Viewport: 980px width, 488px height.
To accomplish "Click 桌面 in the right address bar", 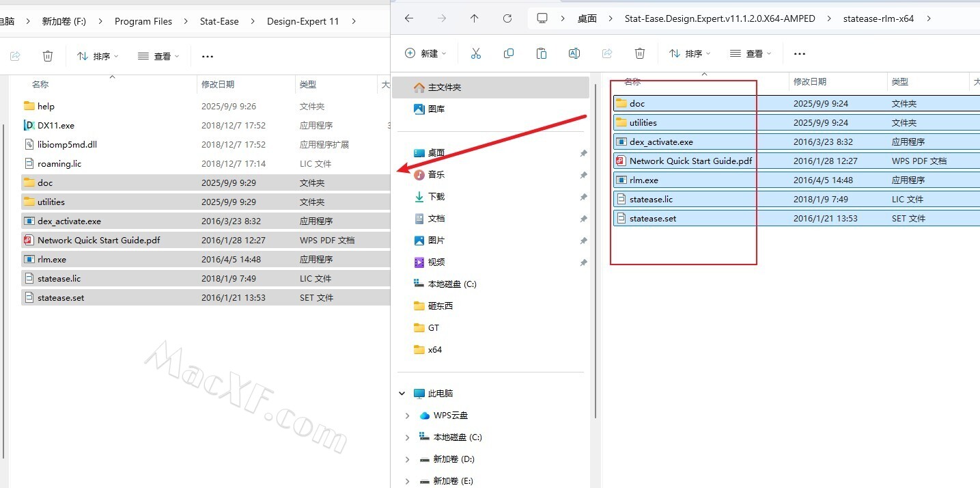I will click(587, 18).
